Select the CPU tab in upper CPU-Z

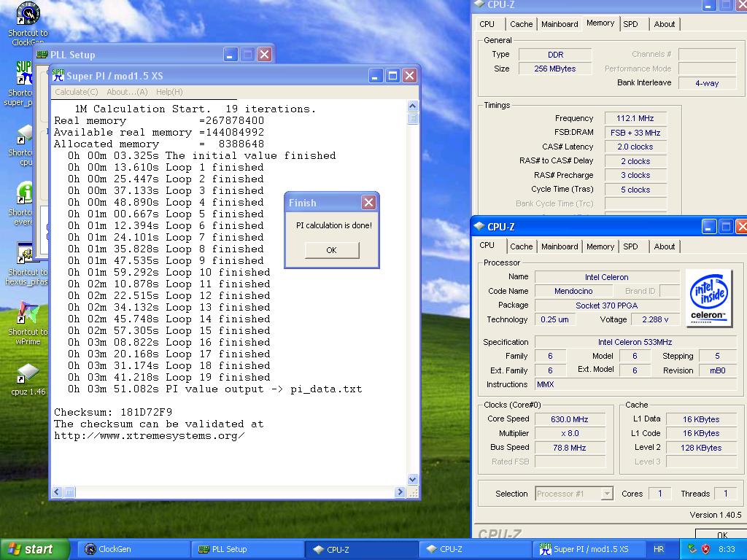click(487, 24)
